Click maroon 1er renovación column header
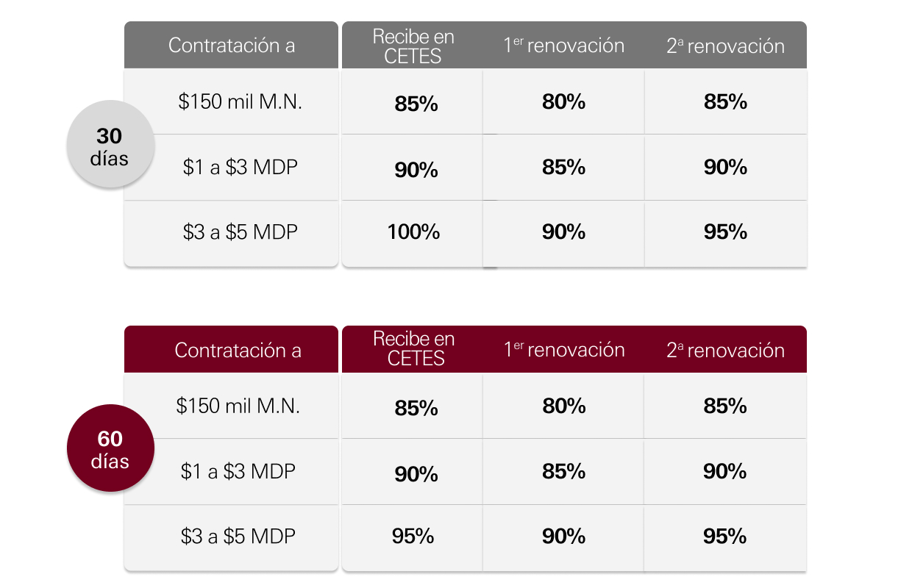Screen dimensions: 912x588 (564, 350)
